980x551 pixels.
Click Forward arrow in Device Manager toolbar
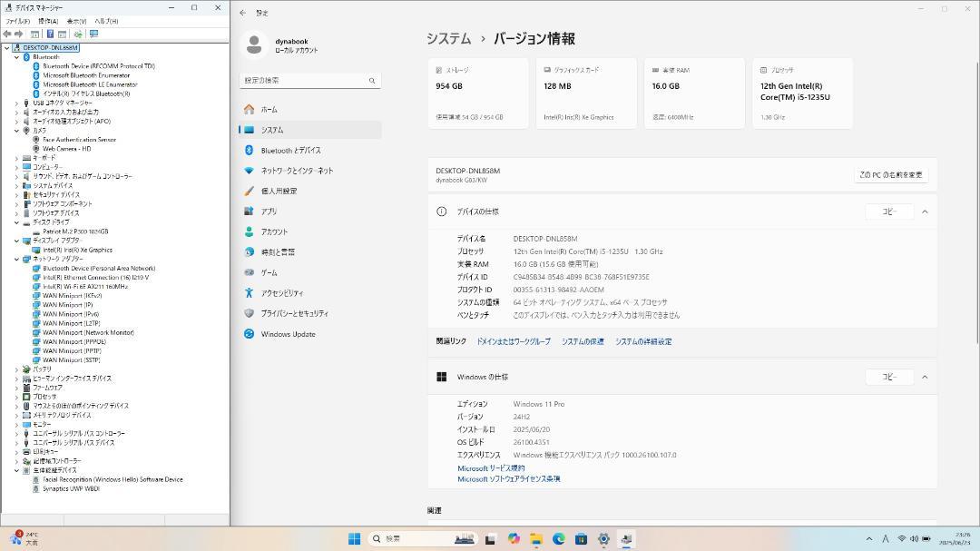coord(19,34)
